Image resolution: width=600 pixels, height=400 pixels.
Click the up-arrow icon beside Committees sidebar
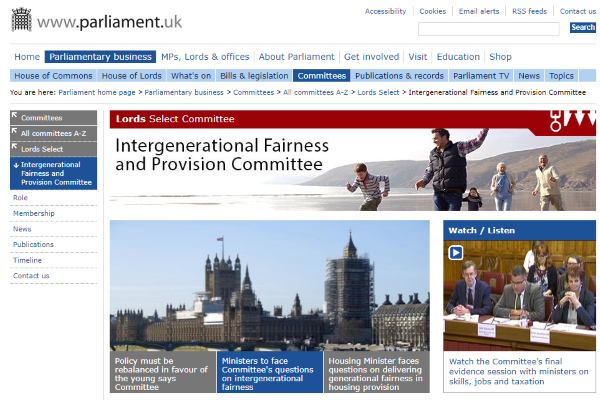pyautogui.click(x=15, y=115)
